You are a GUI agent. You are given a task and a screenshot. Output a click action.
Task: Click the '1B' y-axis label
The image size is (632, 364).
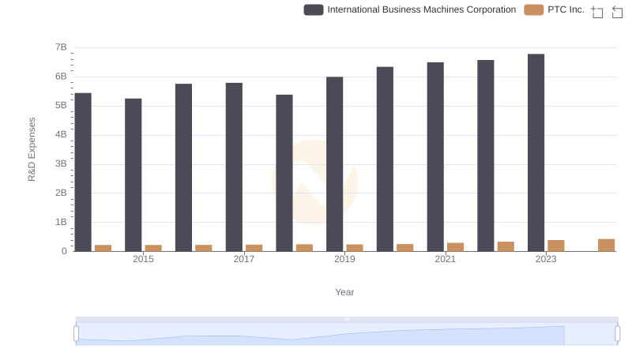[x=61, y=222]
